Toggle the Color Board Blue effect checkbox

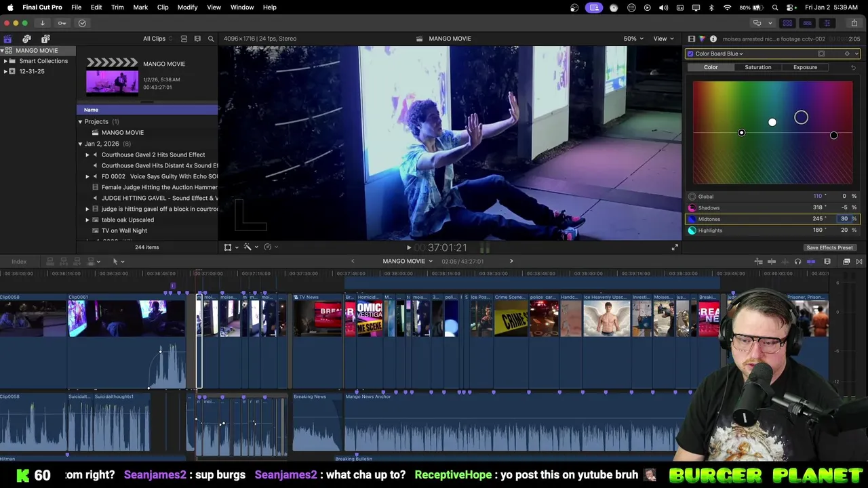(690, 54)
